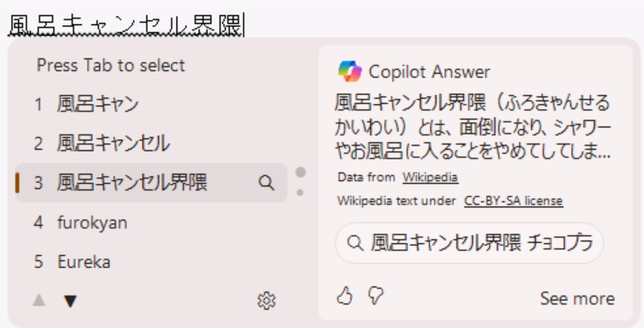Click the thumbs down feedback icon
The width and height of the screenshot is (644, 328).
pos(375,296)
